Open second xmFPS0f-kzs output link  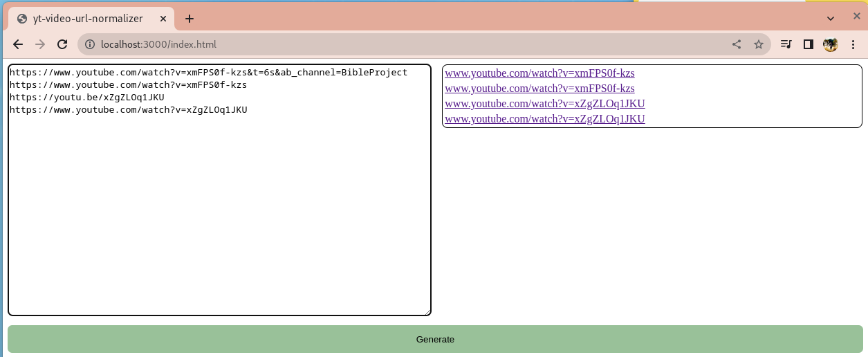tap(539, 89)
